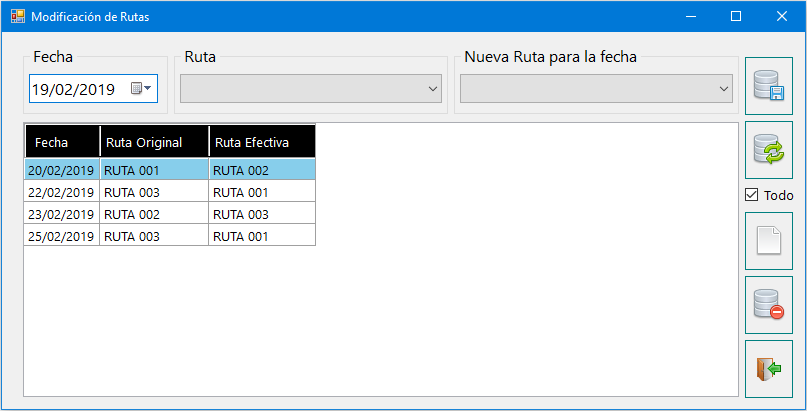This screenshot has width=807, height=411.
Task: Expand the Ruta combo box
Action: [x=432, y=88]
